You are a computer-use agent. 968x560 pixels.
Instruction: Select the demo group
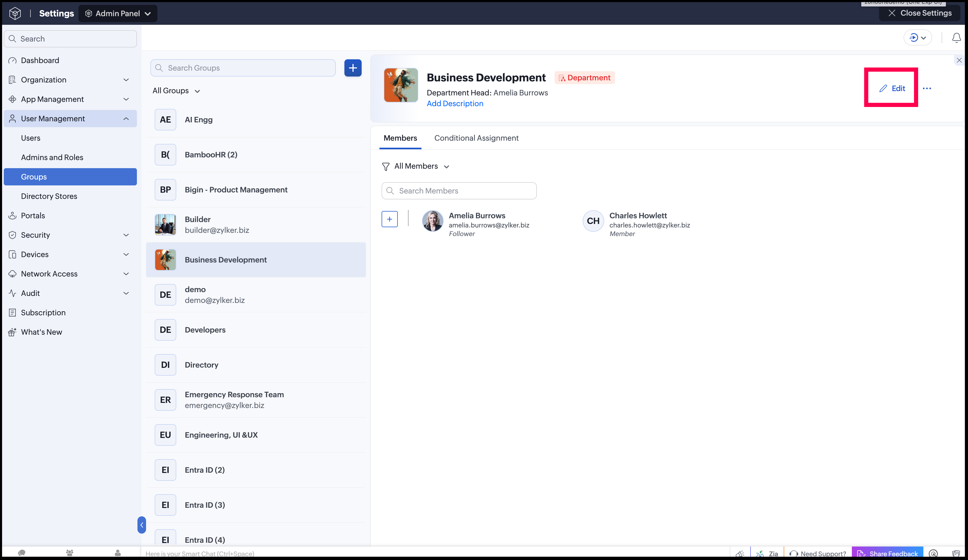tap(256, 295)
